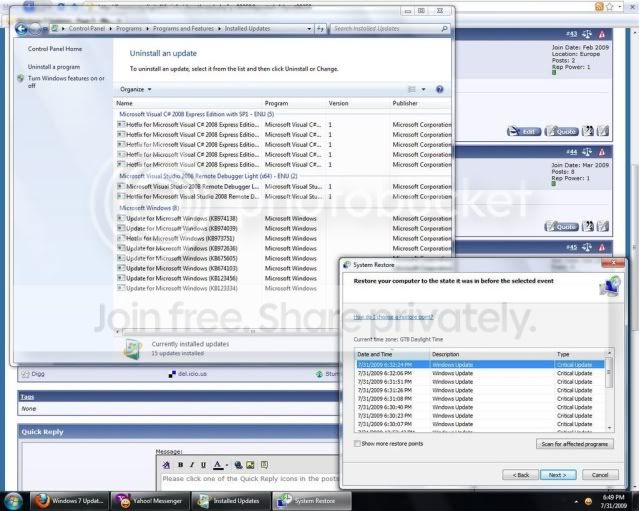
Task: Open Windows 7 Update Firefox taskbar item
Action: [x=68, y=501]
